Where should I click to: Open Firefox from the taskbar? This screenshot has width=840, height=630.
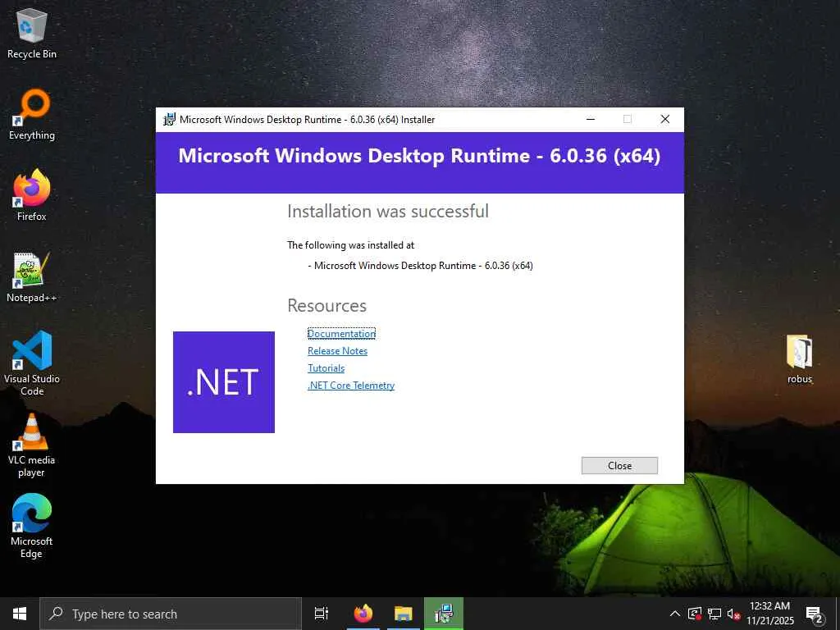point(363,614)
